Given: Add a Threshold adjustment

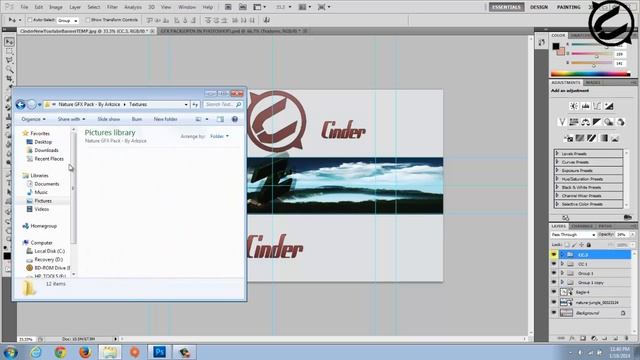Looking at the screenshot, I should 591,138.
